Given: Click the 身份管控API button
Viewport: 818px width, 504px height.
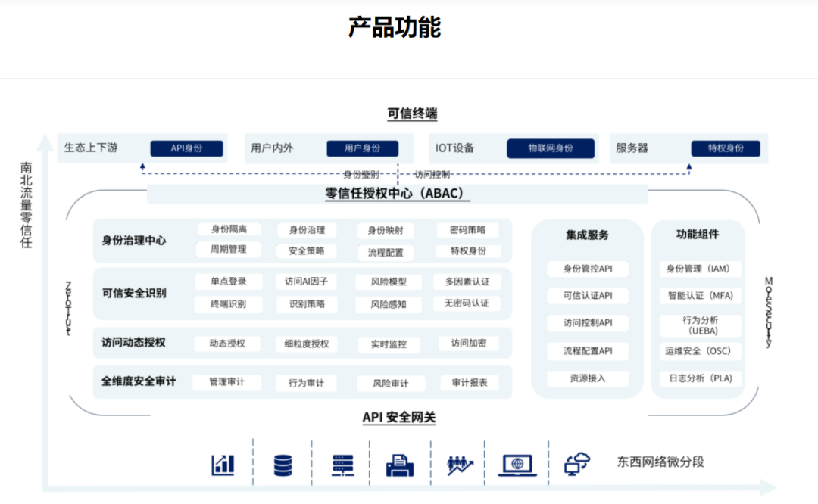Looking at the screenshot, I should 589,269.
